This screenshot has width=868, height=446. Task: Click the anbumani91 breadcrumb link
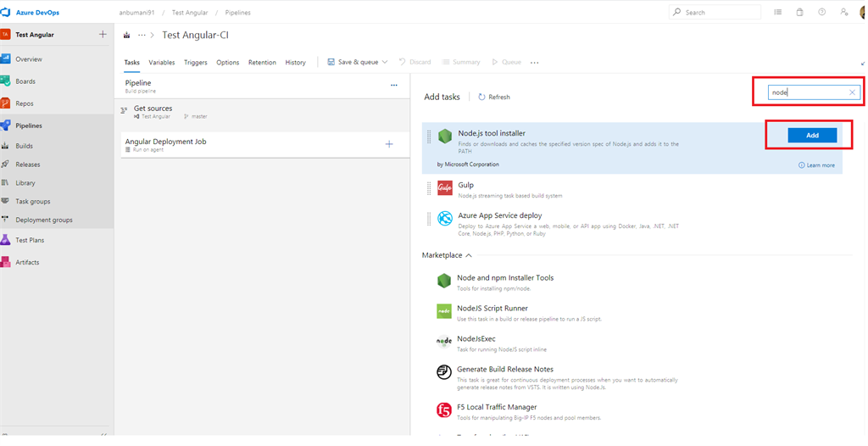click(136, 12)
